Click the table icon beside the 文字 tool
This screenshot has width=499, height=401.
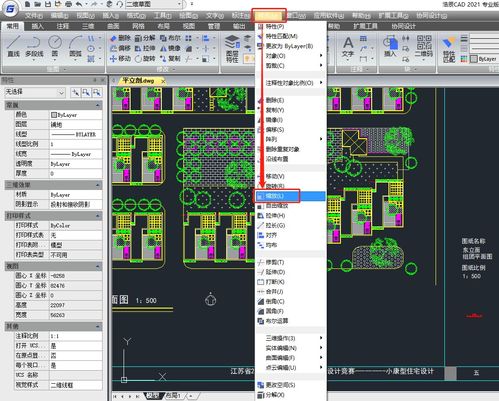click(x=363, y=39)
